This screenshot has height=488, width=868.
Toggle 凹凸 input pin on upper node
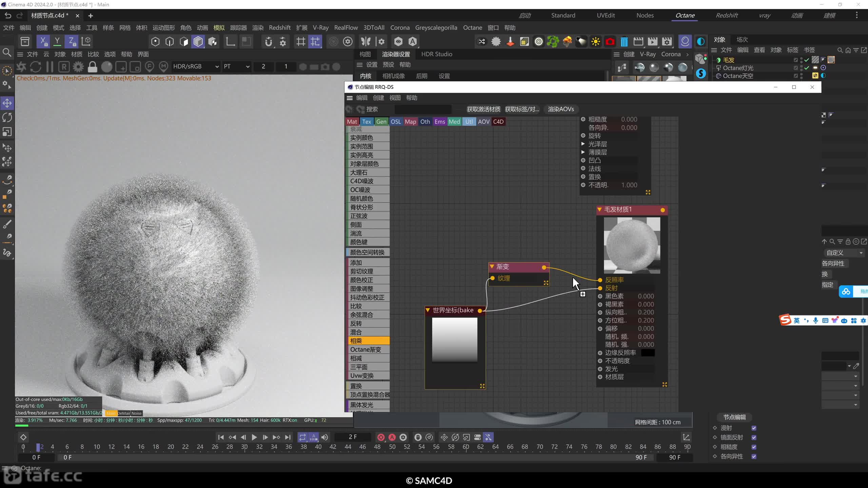click(583, 160)
